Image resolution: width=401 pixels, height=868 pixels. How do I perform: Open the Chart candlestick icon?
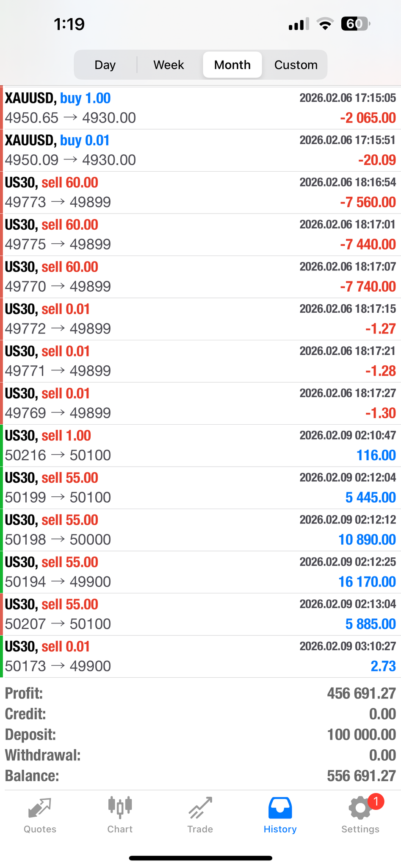click(120, 807)
